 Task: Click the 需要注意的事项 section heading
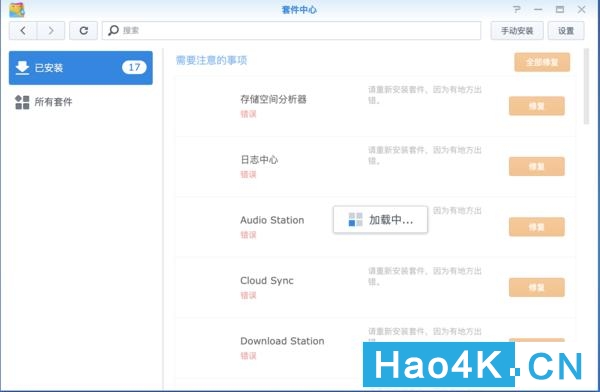(x=211, y=60)
